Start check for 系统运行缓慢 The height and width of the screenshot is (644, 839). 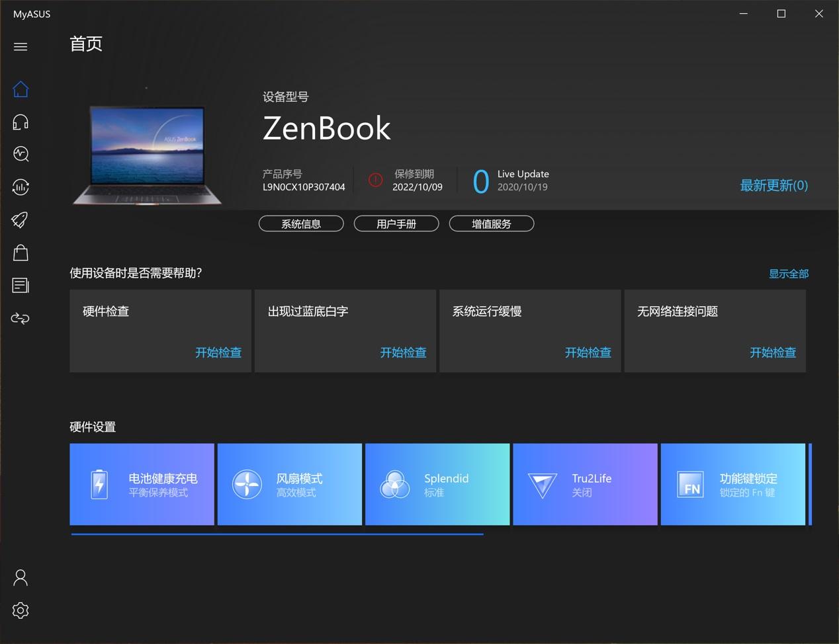coord(588,352)
